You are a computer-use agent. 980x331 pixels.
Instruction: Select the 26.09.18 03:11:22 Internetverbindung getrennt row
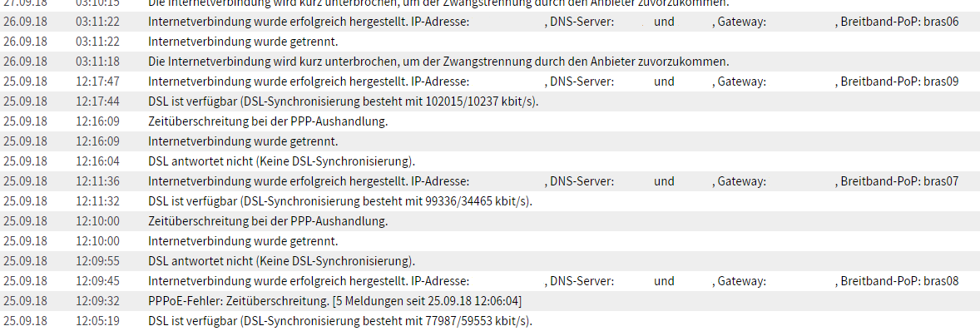[x=490, y=42]
